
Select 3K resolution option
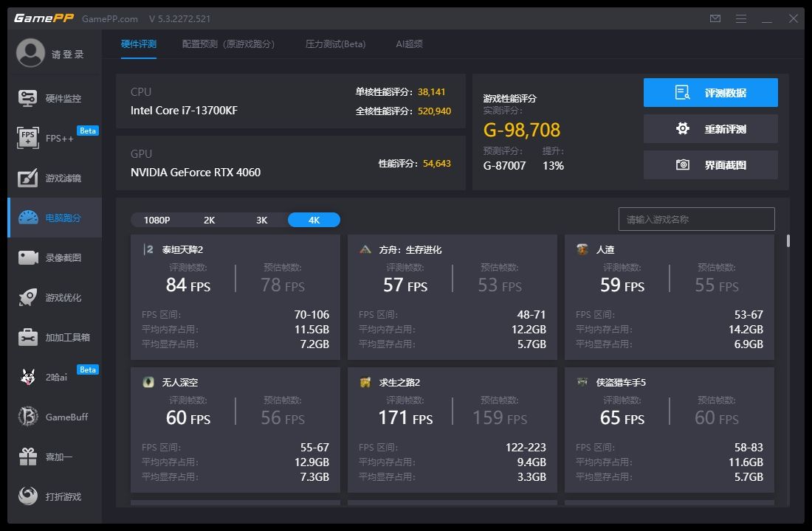262,220
